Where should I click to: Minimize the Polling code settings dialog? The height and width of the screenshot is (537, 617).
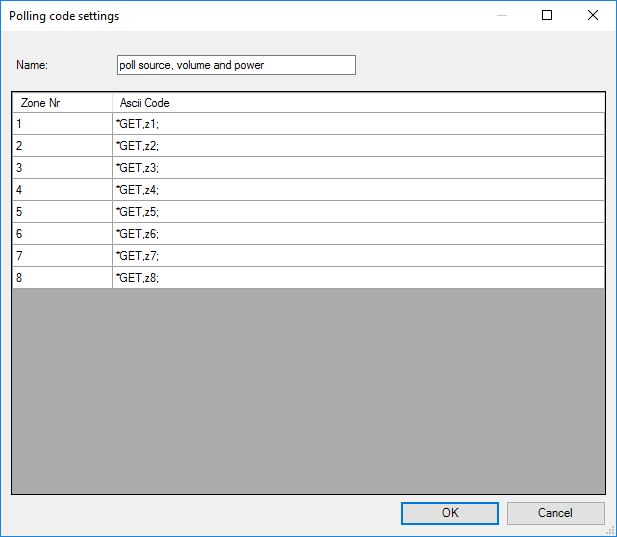pos(501,16)
